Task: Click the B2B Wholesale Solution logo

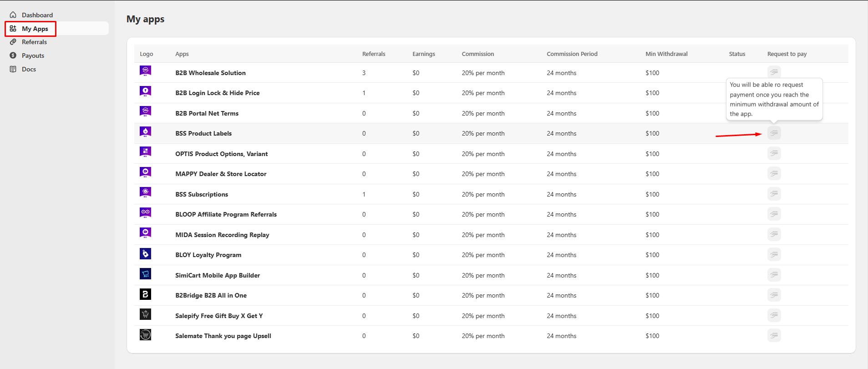Action: pyautogui.click(x=145, y=71)
